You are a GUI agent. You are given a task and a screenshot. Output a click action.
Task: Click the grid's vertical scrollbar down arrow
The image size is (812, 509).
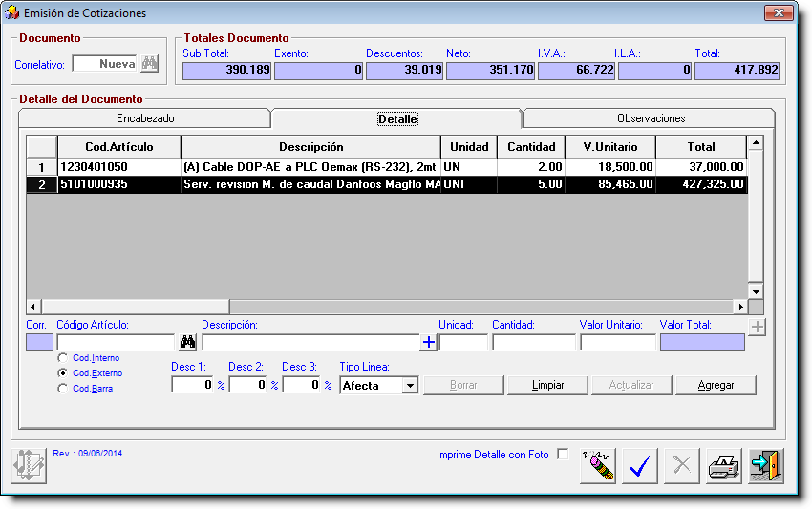tap(756, 291)
